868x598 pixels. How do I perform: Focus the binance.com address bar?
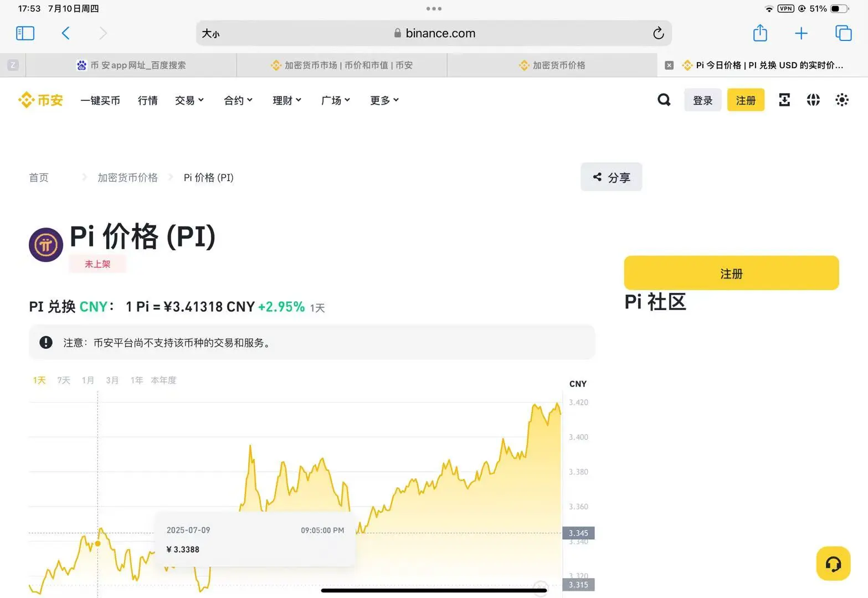[x=434, y=33]
